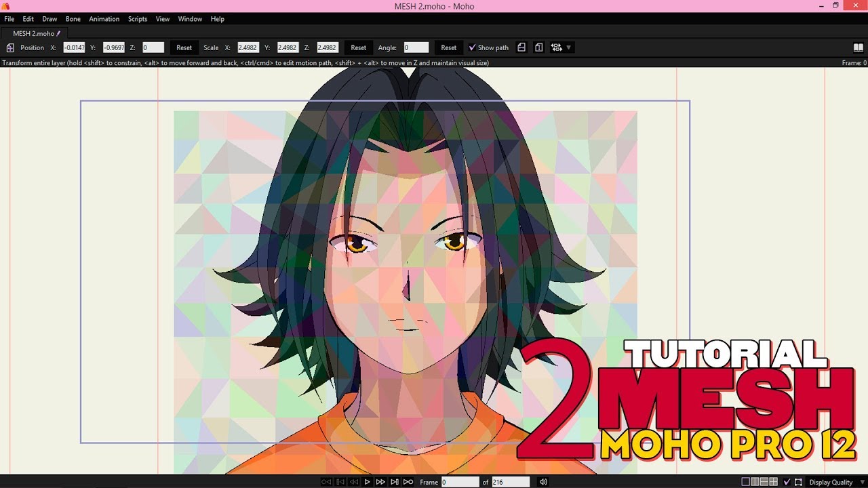Image resolution: width=868 pixels, height=488 pixels.
Task: Select four-view viewport layout
Action: tap(773, 482)
